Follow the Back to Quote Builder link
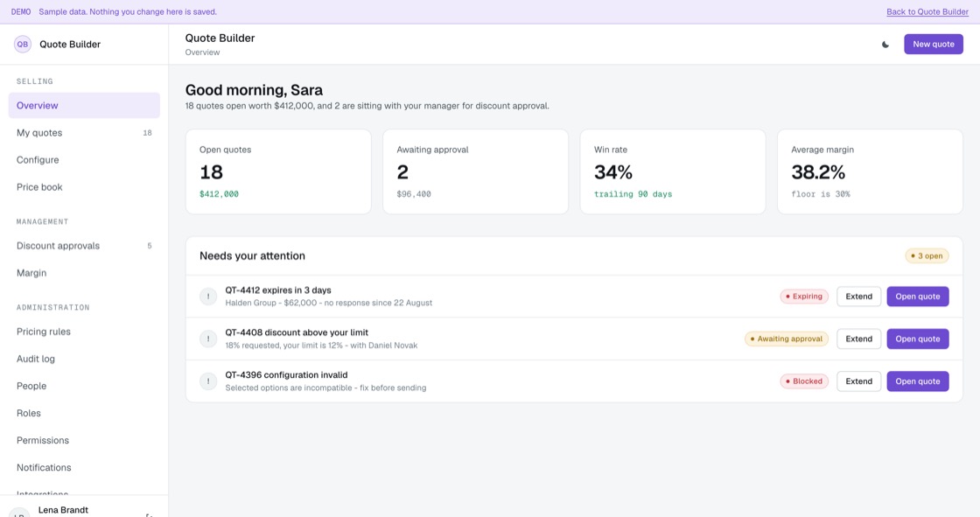 (927, 12)
